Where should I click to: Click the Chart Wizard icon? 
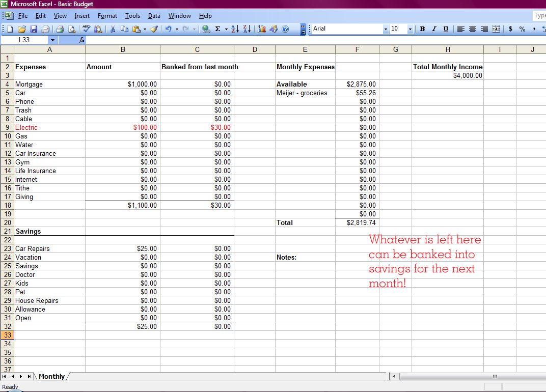pos(261,29)
